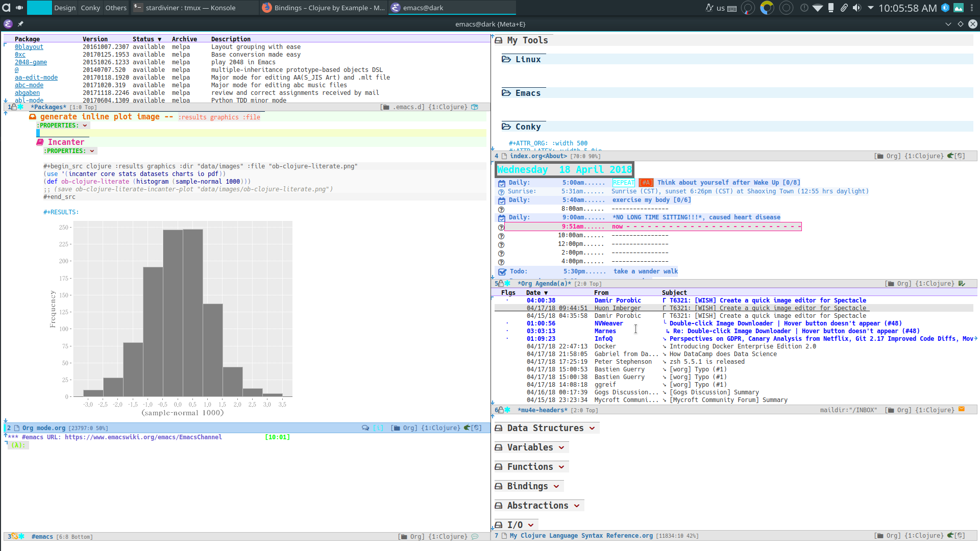Open the aa-edit-mode package link
The image size is (980, 551).
point(36,78)
